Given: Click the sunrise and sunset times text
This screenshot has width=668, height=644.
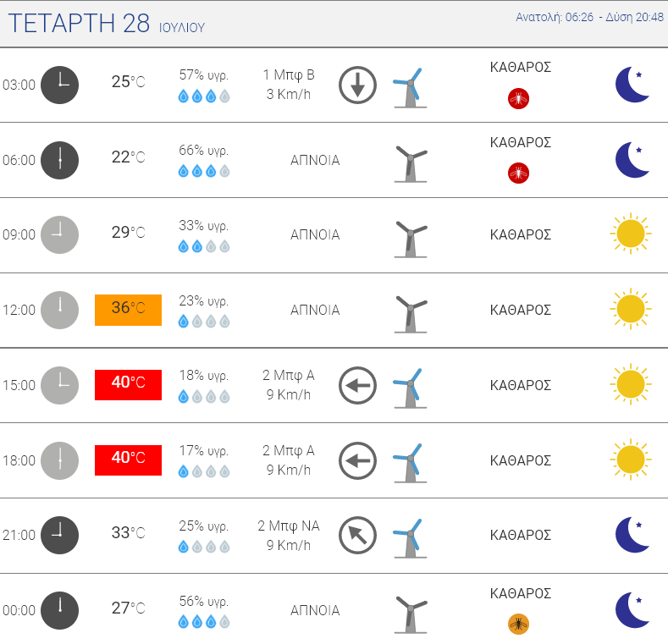Looking at the screenshot, I should pos(588,17).
